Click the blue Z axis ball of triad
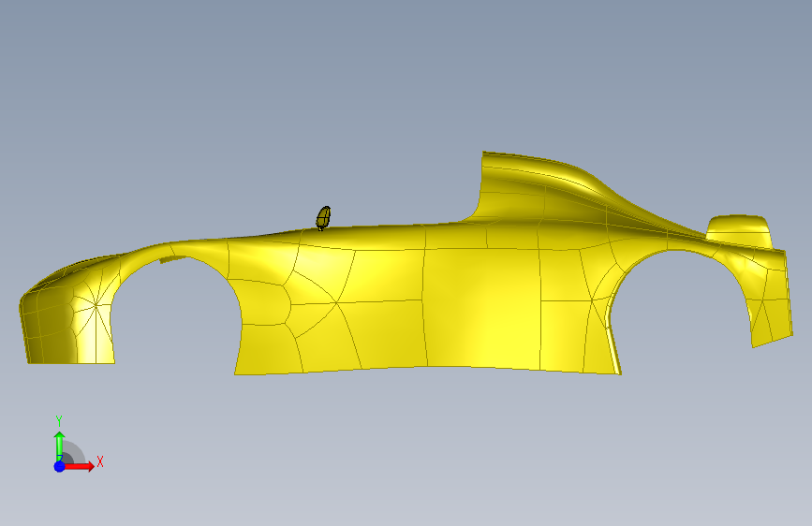Image resolution: width=812 pixels, height=526 pixels. click(60, 466)
